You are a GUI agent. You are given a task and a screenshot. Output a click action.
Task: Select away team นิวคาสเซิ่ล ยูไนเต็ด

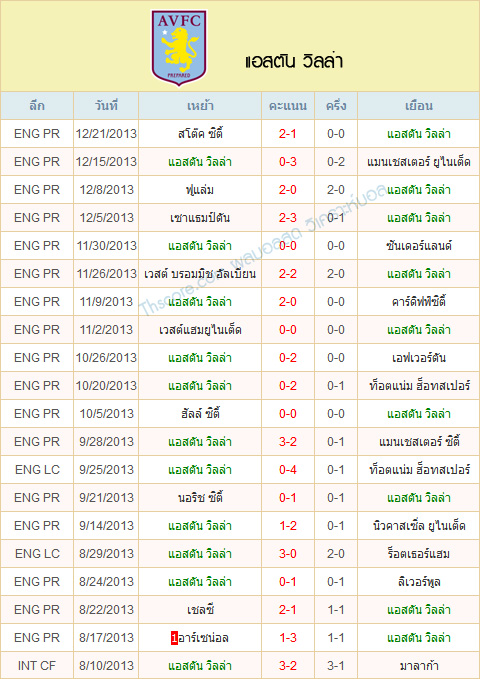(418, 526)
